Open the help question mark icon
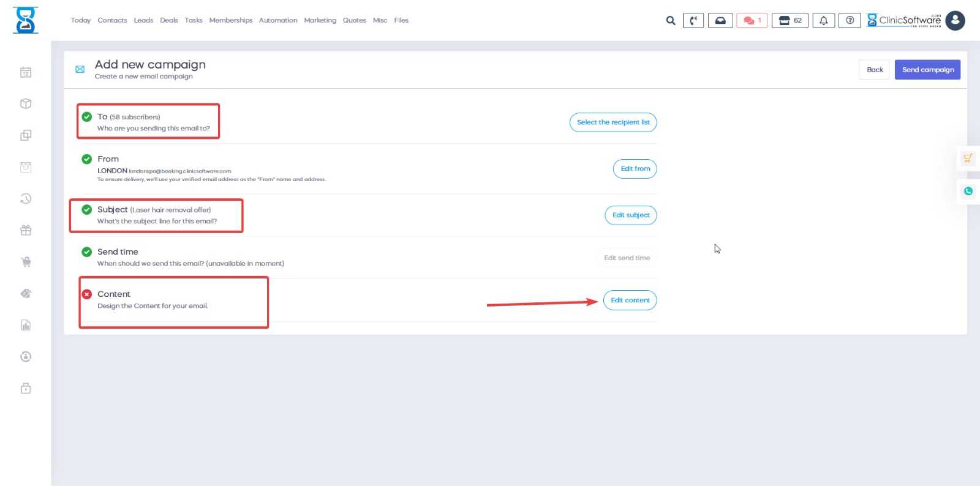This screenshot has width=980, height=486. coord(850,21)
